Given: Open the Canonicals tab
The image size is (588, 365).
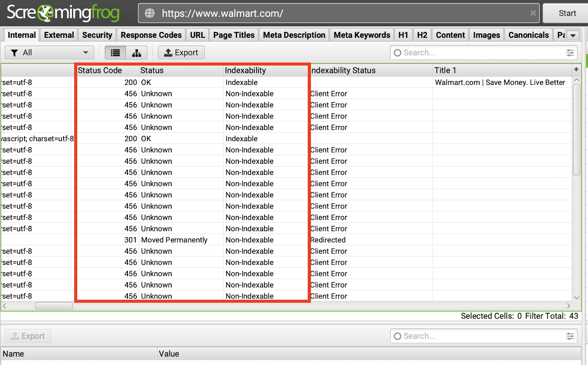Looking at the screenshot, I should point(528,35).
